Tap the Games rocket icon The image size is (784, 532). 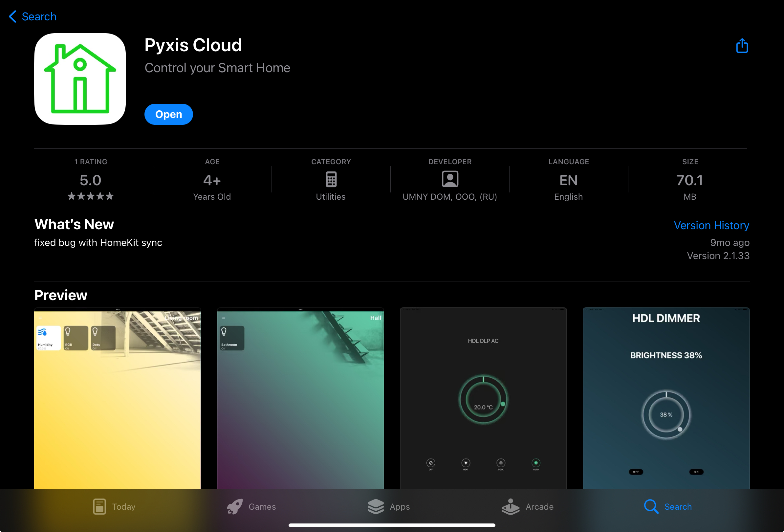click(235, 506)
